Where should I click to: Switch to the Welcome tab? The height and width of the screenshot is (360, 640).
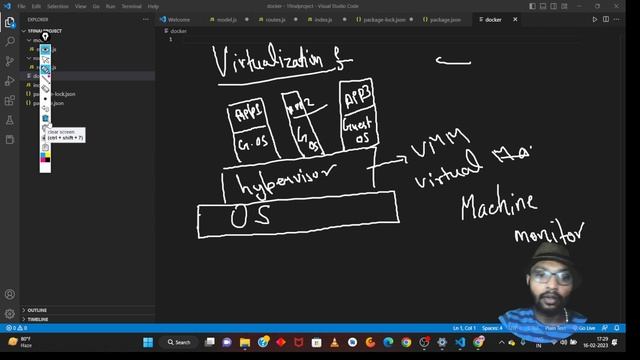click(x=179, y=20)
